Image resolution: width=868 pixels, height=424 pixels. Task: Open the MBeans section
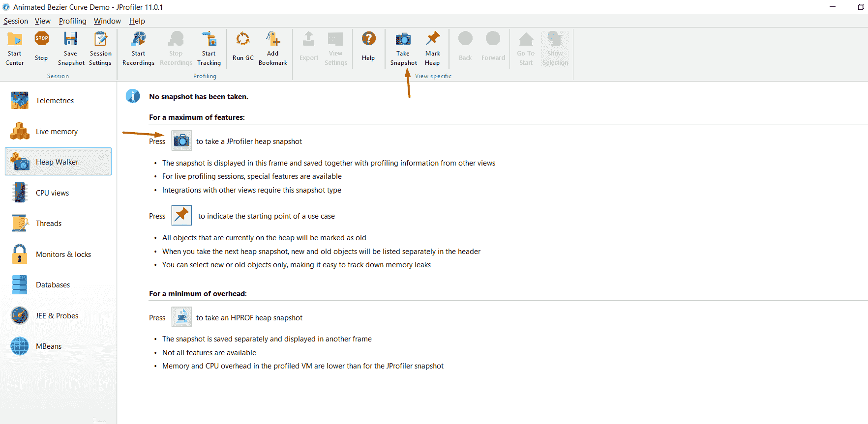[58, 346]
